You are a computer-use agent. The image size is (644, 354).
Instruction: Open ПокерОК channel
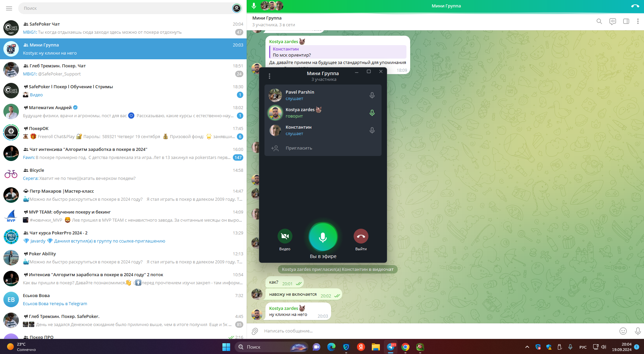[x=123, y=132]
